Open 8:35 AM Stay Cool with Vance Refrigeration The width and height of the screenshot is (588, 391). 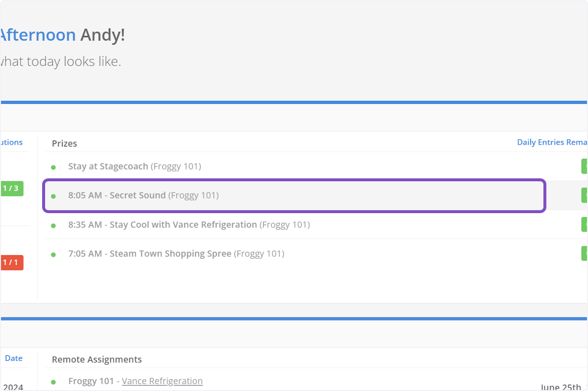[x=162, y=224]
